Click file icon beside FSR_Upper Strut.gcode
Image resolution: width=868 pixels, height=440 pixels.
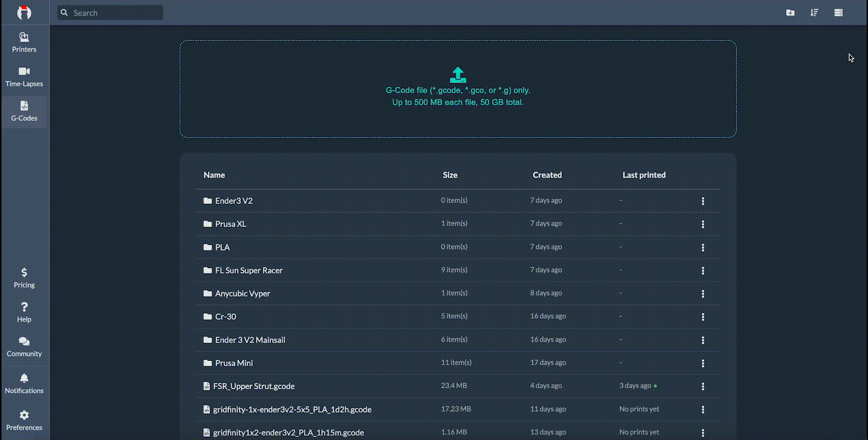pyautogui.click(x=206, y=386)
